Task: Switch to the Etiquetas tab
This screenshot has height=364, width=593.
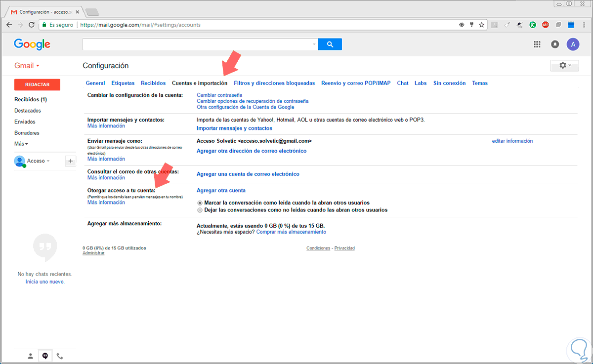Action: tap(123, 83)
